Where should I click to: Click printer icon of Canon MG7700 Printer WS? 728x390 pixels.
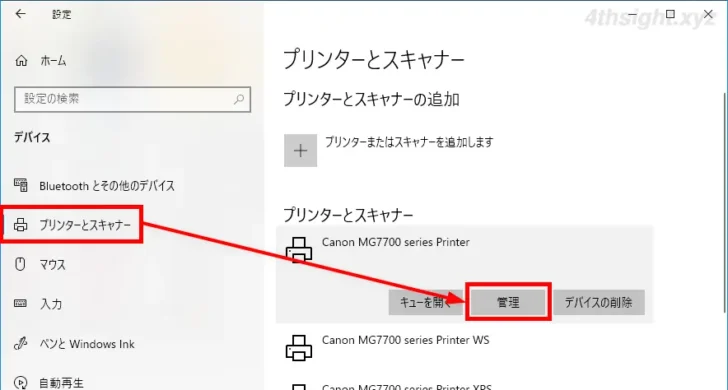(x=299, y=348)
